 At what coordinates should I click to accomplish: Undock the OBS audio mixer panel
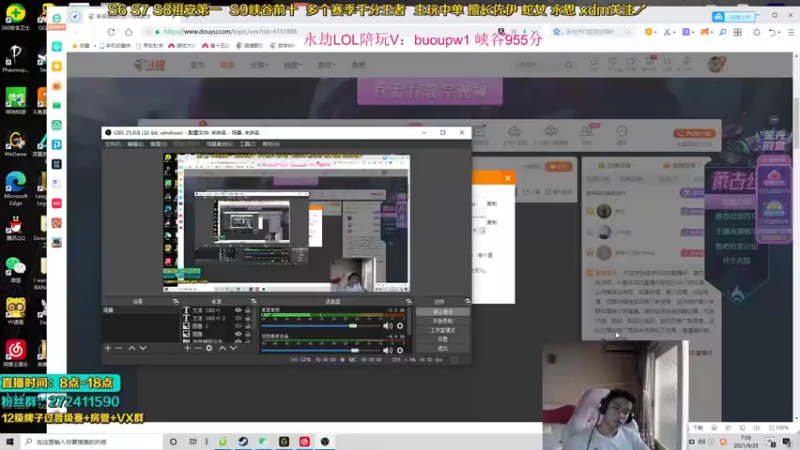(408, 302)
